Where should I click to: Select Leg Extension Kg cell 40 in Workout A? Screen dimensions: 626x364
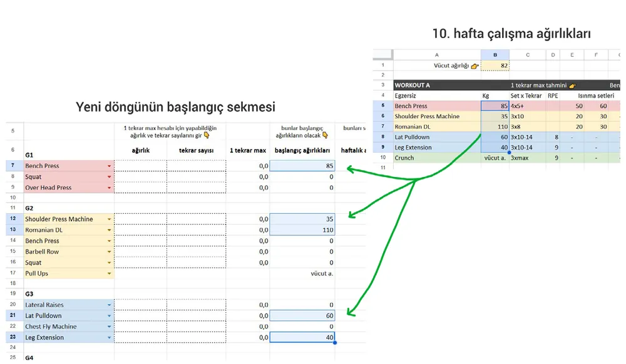(495, 148)
